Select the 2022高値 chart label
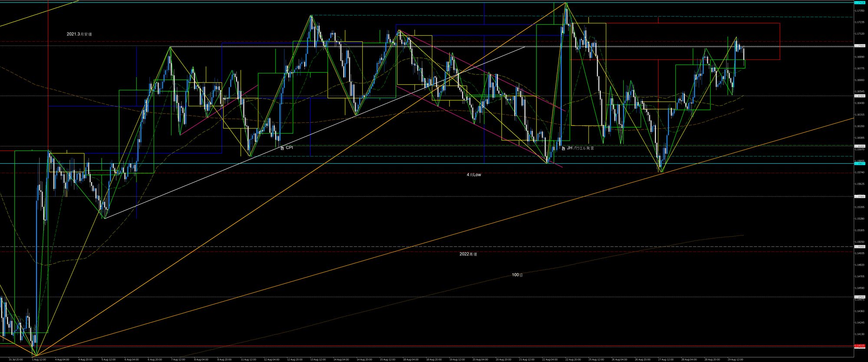 pyautogui.click(x=468, y=254)
